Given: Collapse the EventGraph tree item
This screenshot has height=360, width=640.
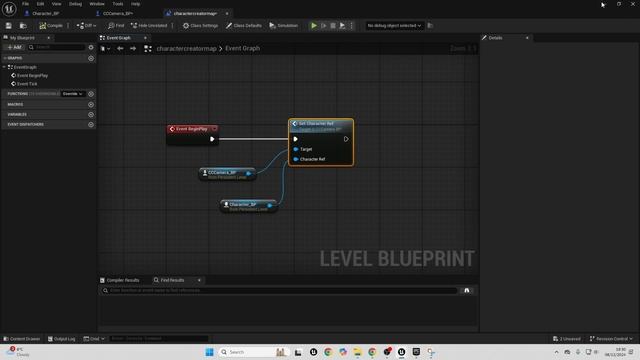Looking at the screenshot, I should [x=4, y=67].
